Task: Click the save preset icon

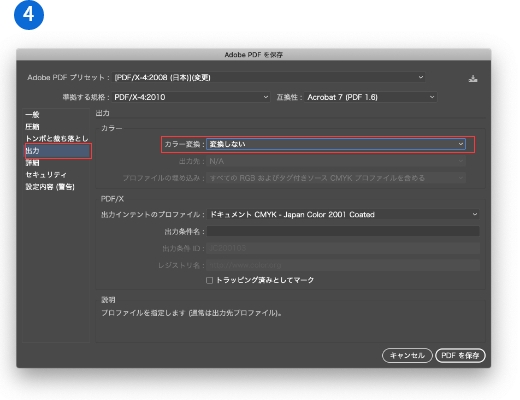Action: (473, 79)
